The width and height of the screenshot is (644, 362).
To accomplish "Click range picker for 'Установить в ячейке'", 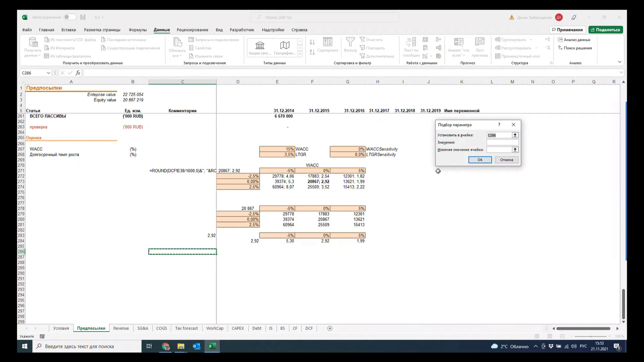I will click(515, 135).
